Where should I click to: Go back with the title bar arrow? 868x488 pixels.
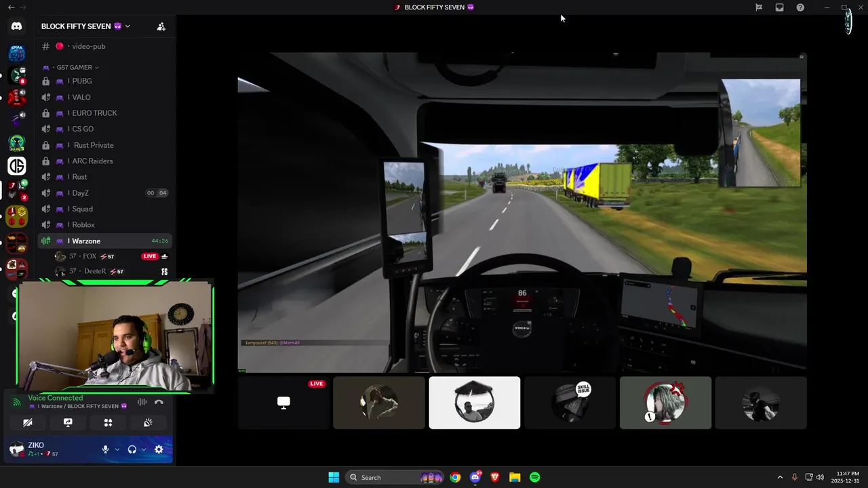coord(11,7)
